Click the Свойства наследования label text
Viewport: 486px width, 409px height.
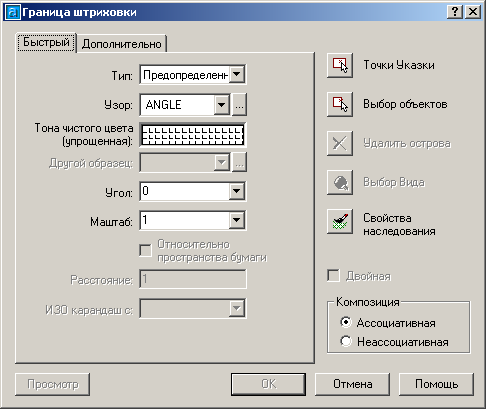(399, 224)
